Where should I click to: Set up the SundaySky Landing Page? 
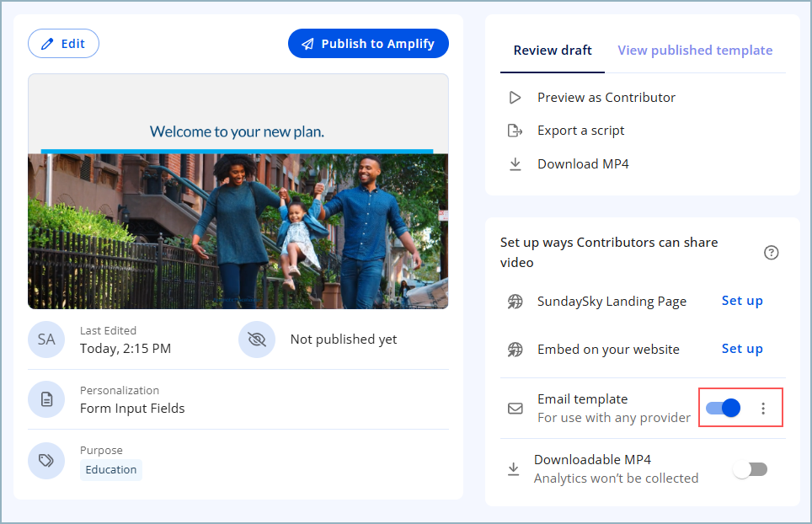[x=742, y=301]
